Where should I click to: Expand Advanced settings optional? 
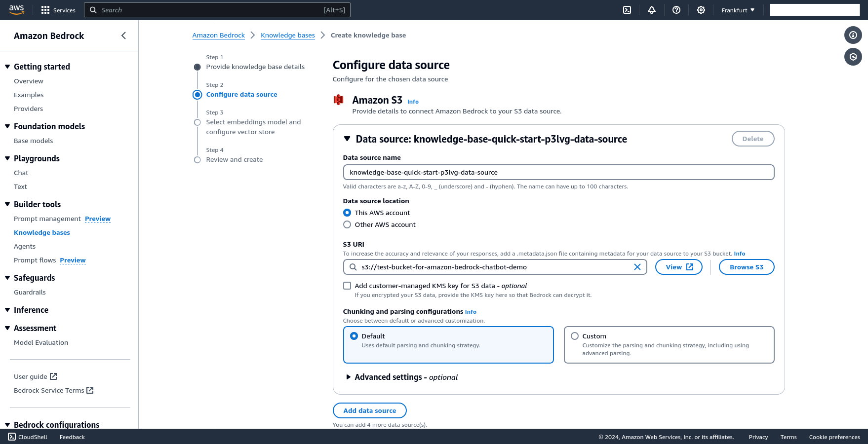click(348, 377)
